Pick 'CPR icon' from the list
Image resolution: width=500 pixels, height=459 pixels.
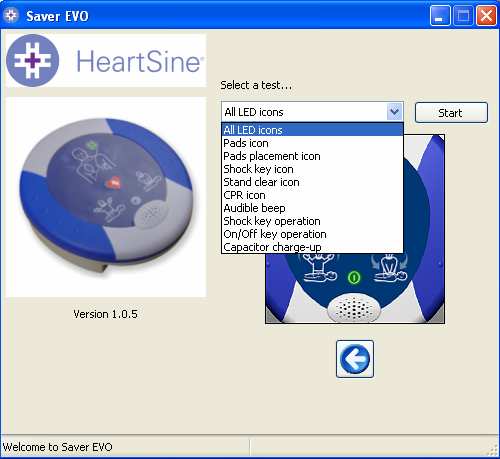[312, 195]
